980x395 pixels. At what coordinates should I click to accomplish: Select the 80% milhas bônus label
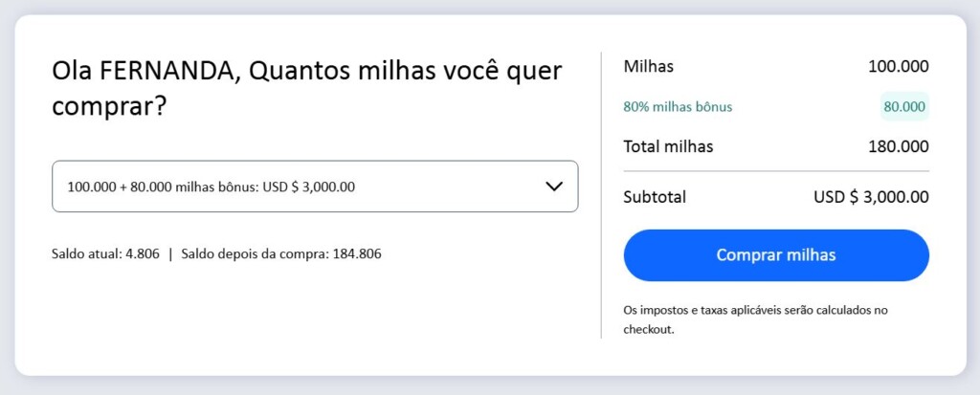(678, 106)
